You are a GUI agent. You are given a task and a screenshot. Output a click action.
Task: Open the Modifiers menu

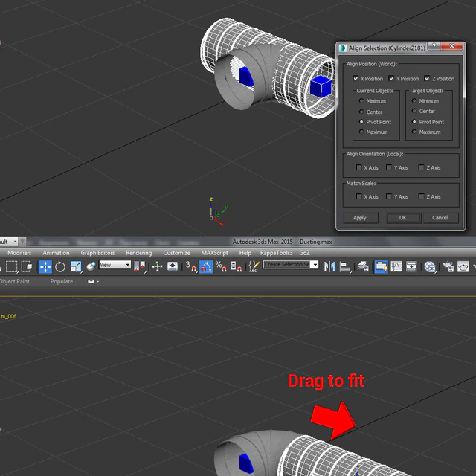pos(19,253)
